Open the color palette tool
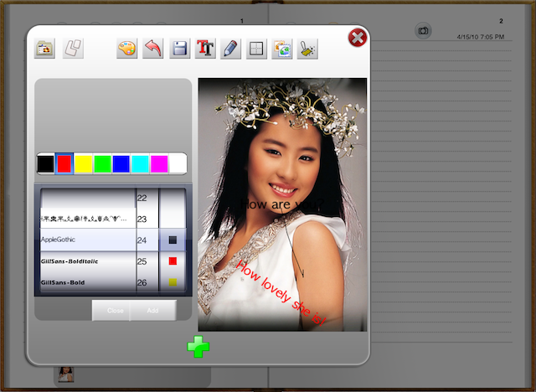The width and height of the screenshot is (536, 392). [x=126, y=49]
